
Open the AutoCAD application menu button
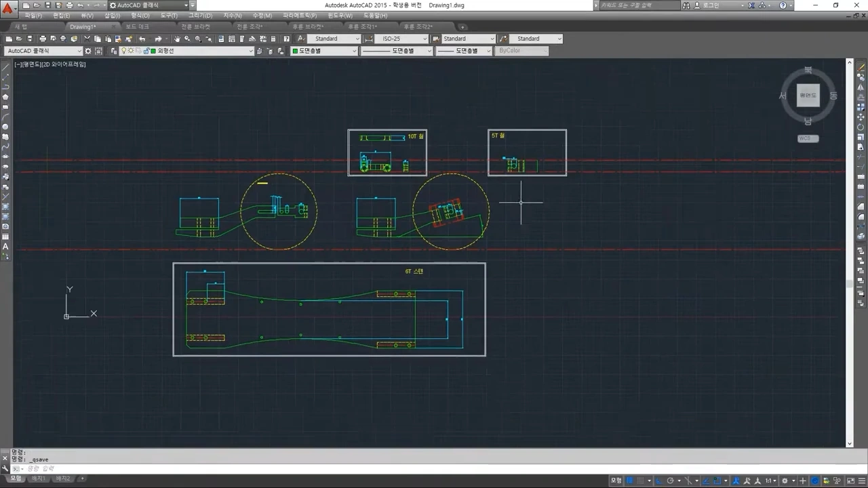click(x=9, y=8)
